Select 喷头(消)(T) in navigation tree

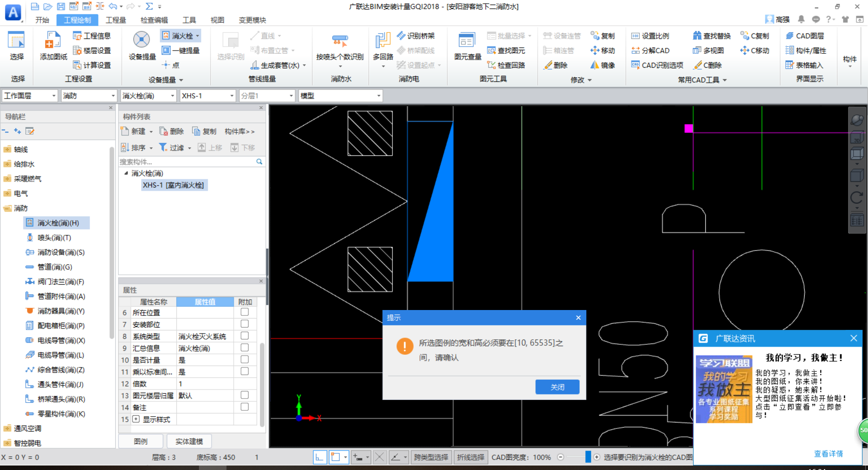click(x=54, y=237)
